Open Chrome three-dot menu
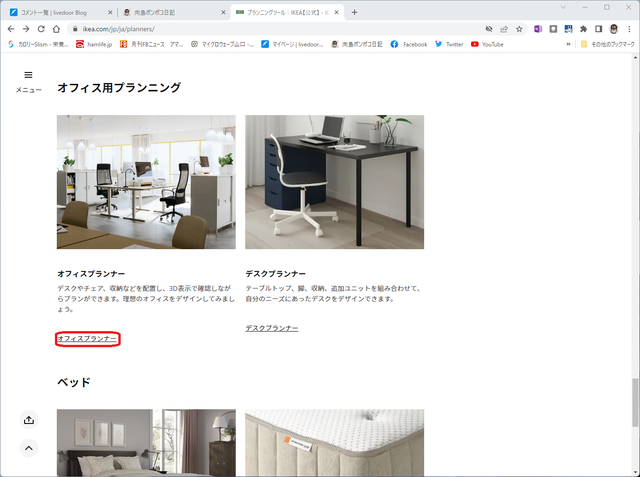Image resolution: width=640 pixels, height=477 pixels. (x=629, y=29)
